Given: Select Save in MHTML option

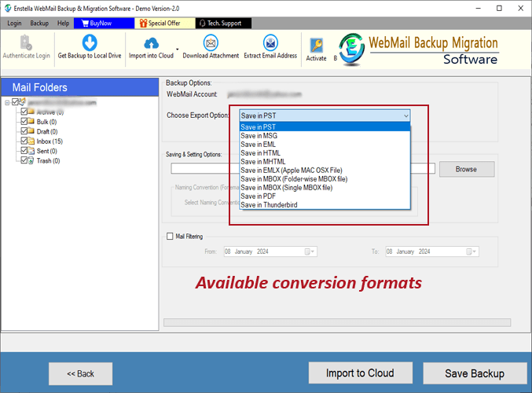Looking at the screenshot, I should pyautogui.click(x=325, y=162).
